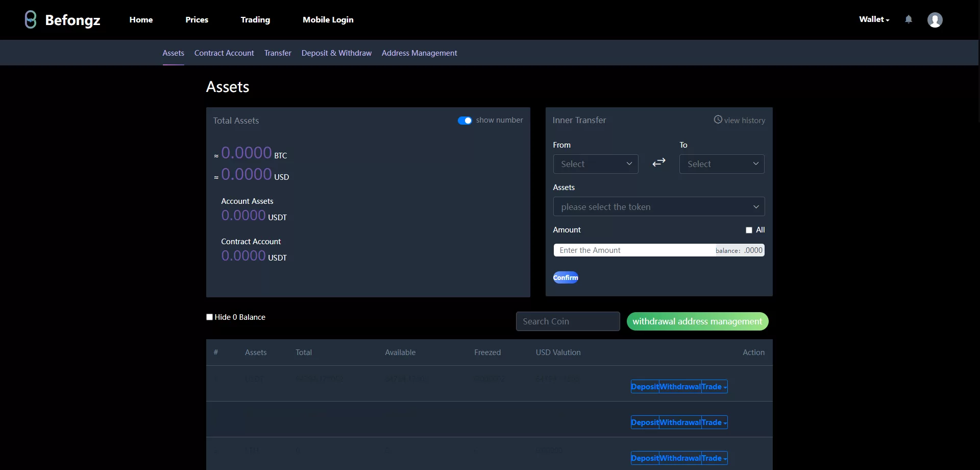Swap From and To accounts arrows
Image resolution: width=980 pixels, height=470 pixels.
[659, 162]
